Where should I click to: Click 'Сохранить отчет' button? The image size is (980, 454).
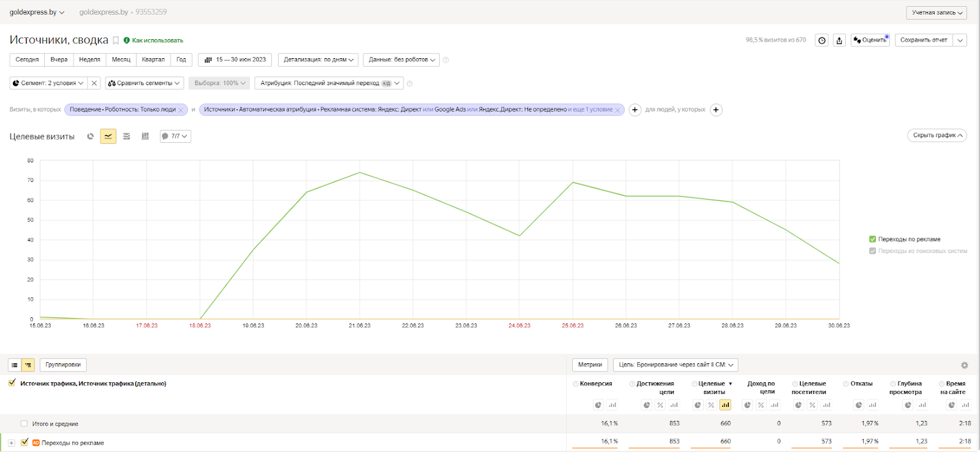(924, 40)
